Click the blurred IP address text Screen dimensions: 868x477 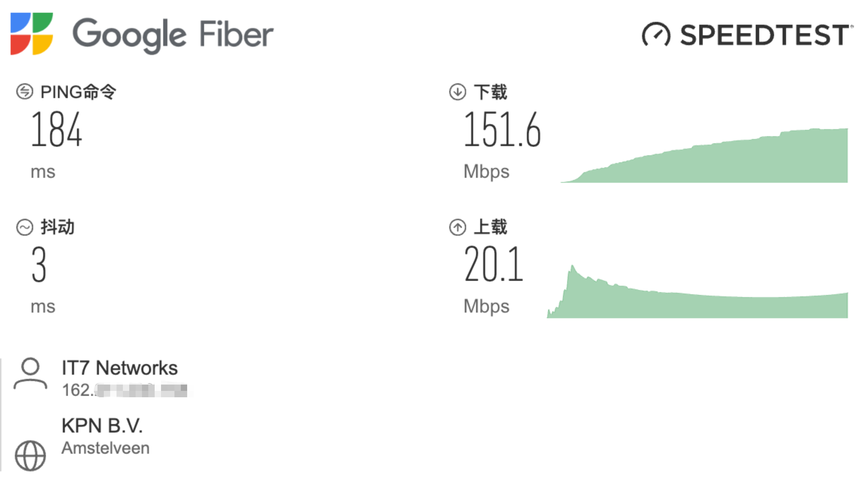(125, 390)
